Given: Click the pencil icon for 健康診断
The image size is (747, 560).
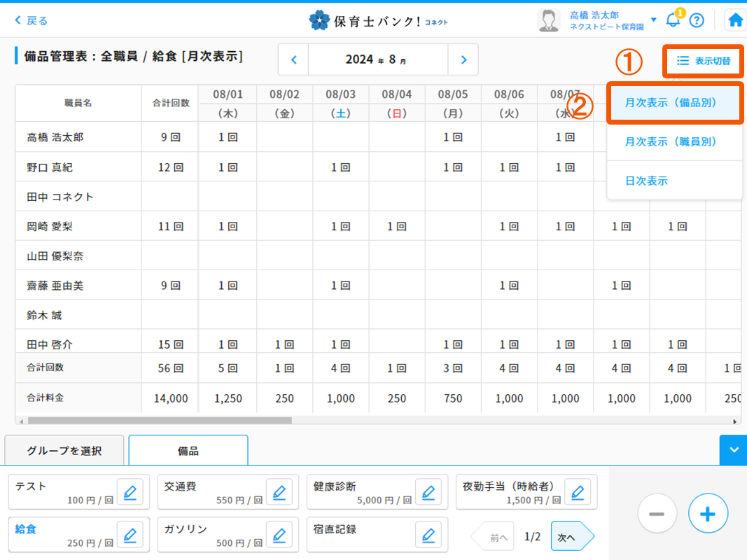Looking at the screenshot, I should click(x=428, y=492).
